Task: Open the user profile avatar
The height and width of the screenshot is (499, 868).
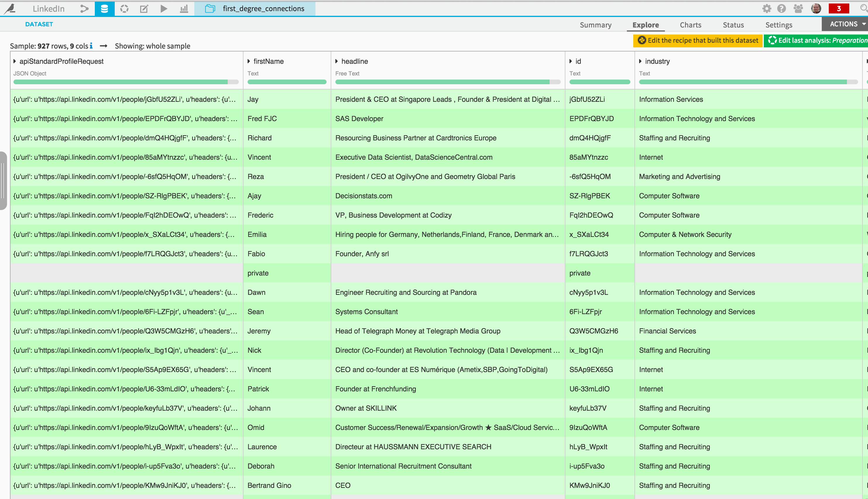Action: (x=816, y=8)
